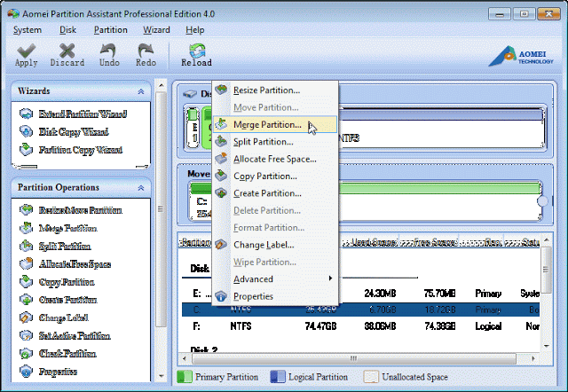
Task: Click the Primary Partition green legend swatch
Action: pyautogui.click(x=185, y=377)
